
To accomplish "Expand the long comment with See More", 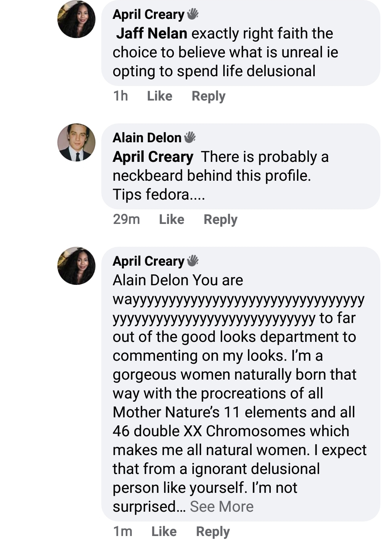I will coord(221,506).
